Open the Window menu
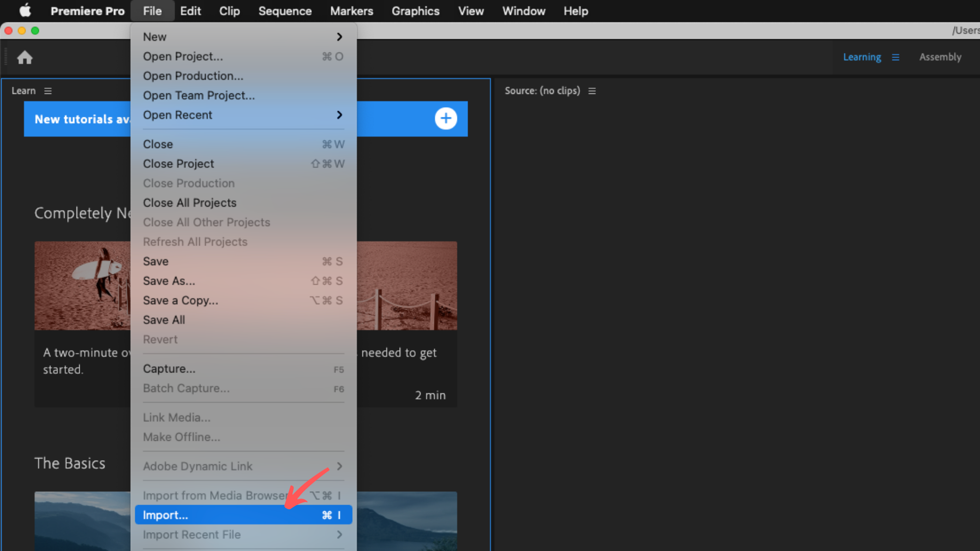This screenshot has width=980, height=551. click(x=524, y=11)
